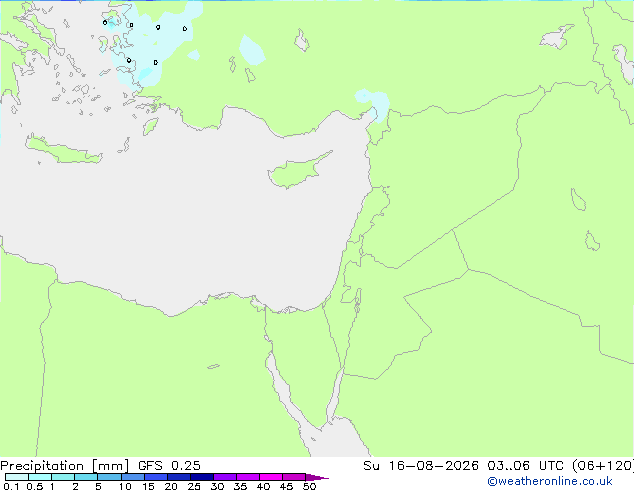Click the legend value '50'

(x=309, y=486)
